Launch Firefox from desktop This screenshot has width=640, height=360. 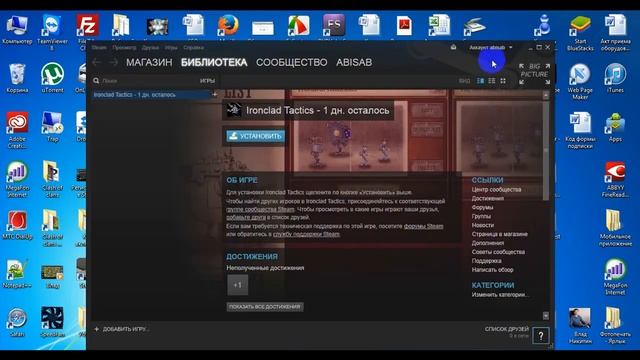point(228,26)
